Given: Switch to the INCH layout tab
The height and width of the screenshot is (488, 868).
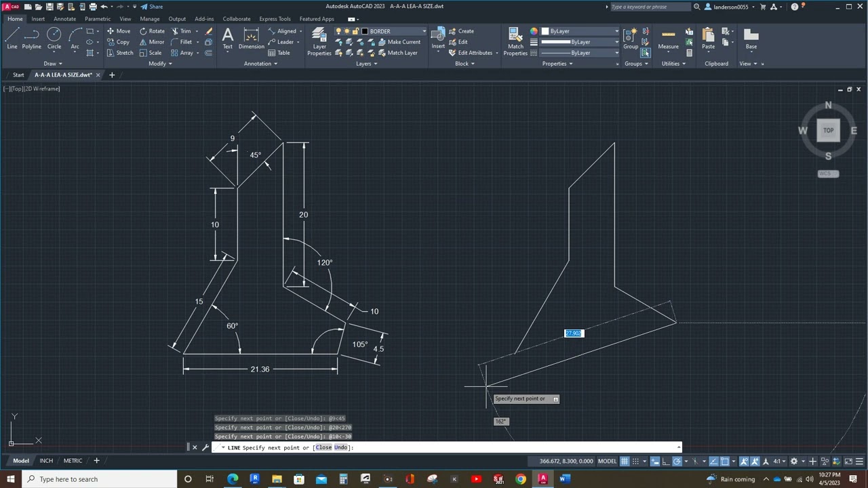Looking at the screenshot, I should pyautogui.click(x=46, y=461).
